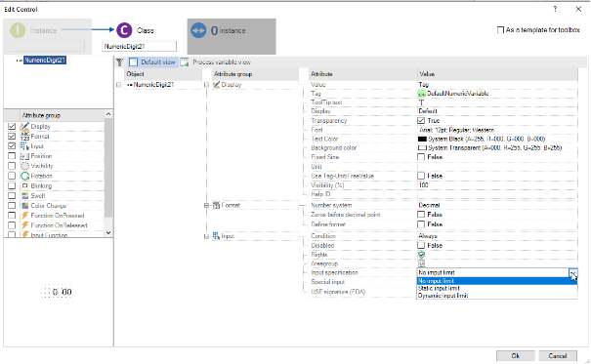This screenshot has width=591, height=364.
Task: Click the Visibility dotted circle icon
Action: [x=24, y=166]
